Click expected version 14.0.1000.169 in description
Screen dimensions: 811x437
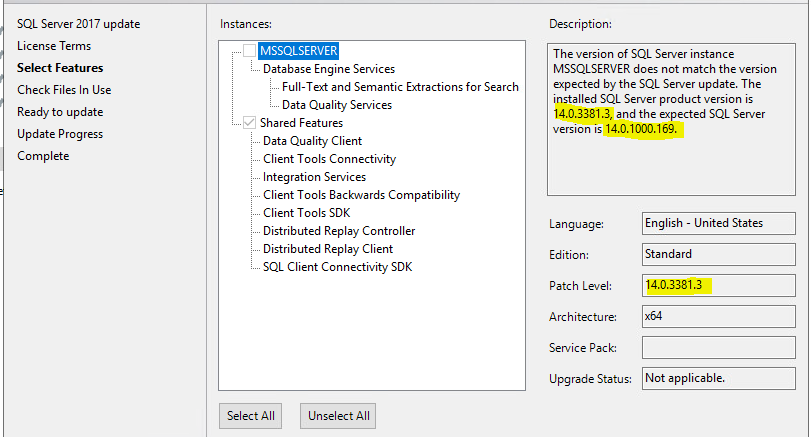641,129
